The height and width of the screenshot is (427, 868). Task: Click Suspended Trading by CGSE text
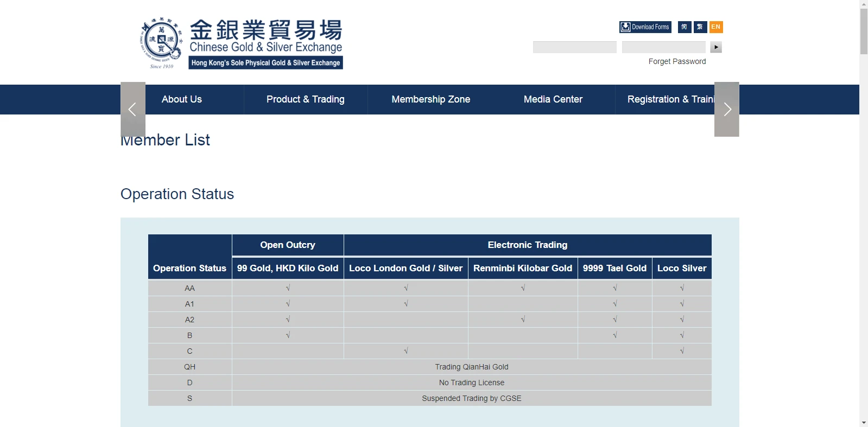point(472,398)
